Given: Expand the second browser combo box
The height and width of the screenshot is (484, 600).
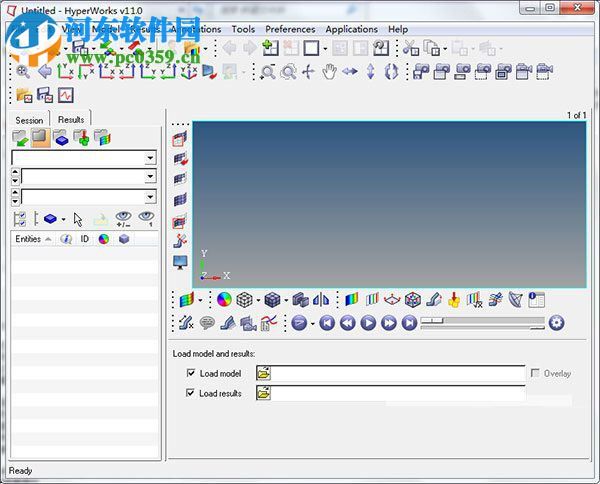Looking at the screenshot, I should 150,176.
